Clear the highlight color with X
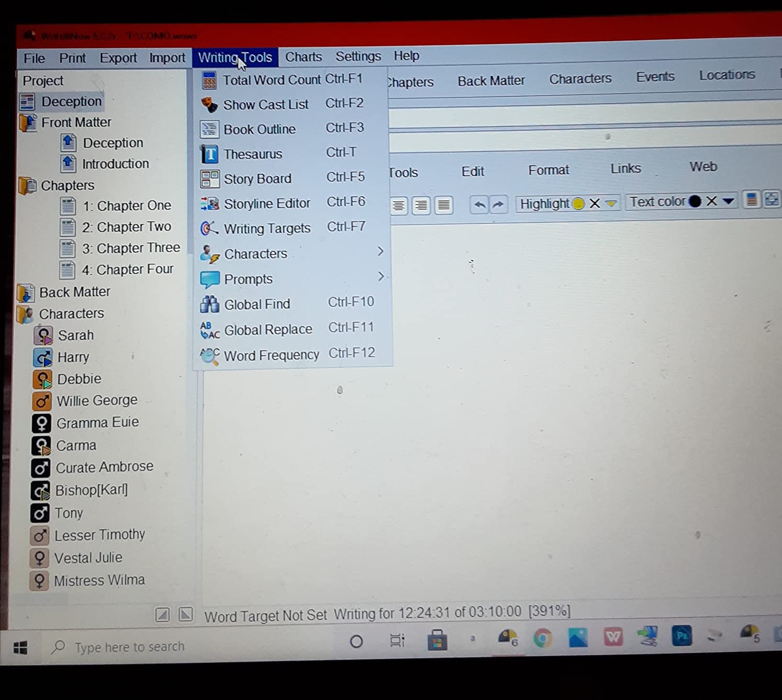 click(595, 203)
